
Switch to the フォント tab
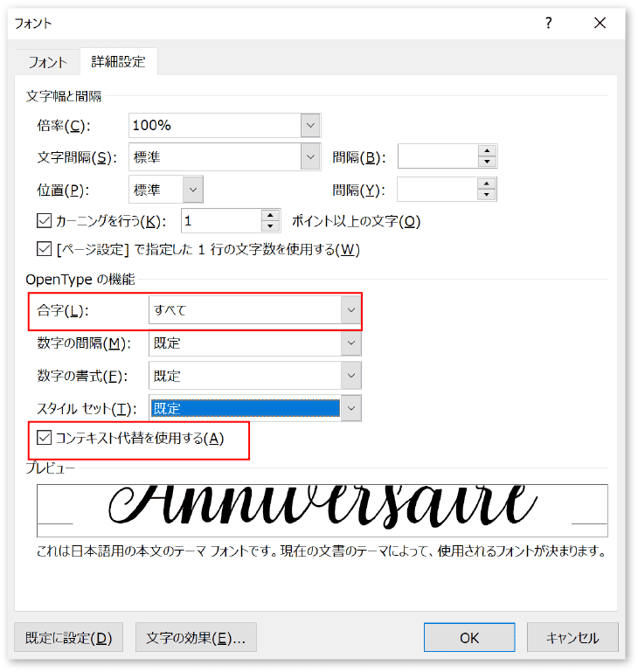click(x=47, y=62)
